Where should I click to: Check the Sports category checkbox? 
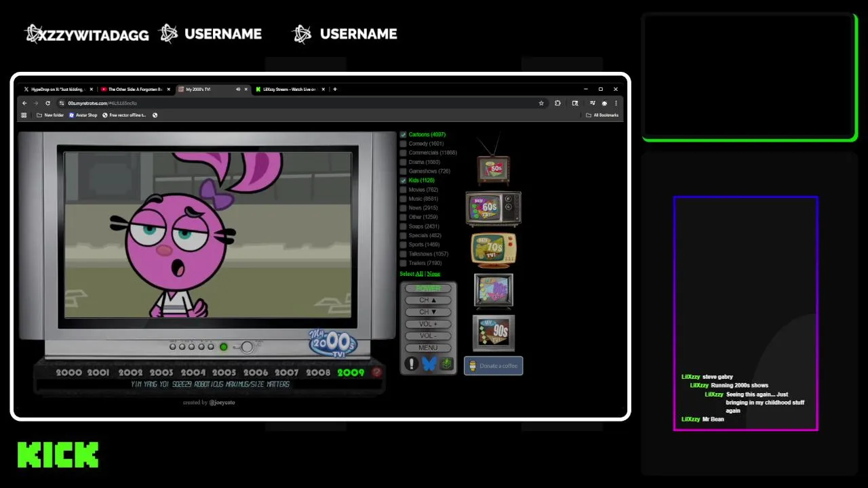[403, 245]
